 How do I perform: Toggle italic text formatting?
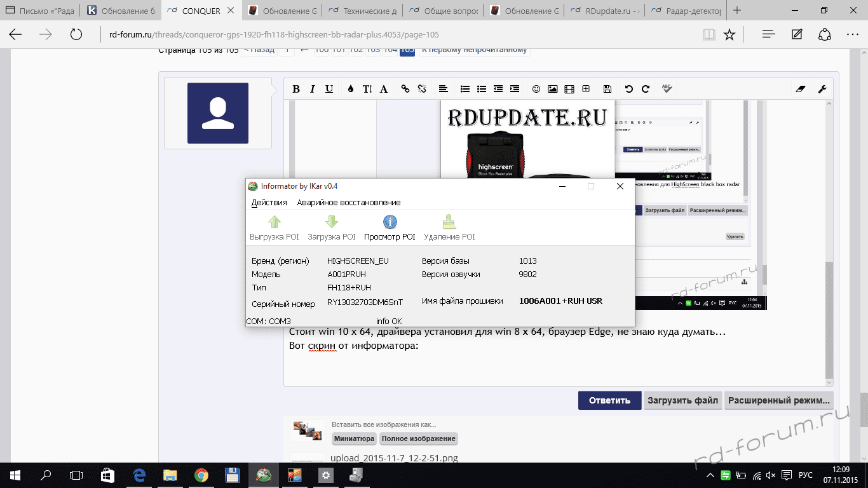[313, 89]
